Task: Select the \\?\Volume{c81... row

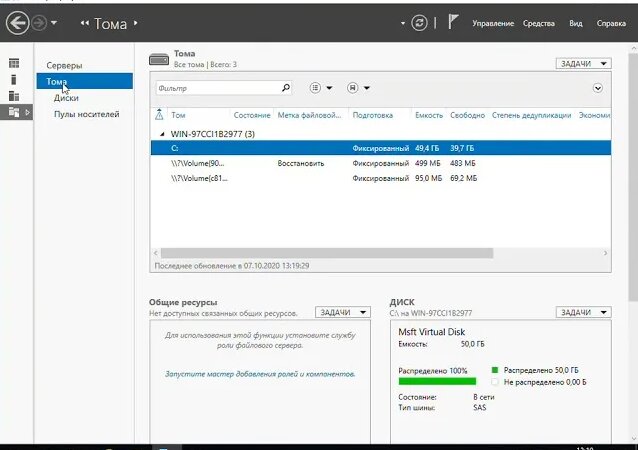Action: (x=381, y=178)
